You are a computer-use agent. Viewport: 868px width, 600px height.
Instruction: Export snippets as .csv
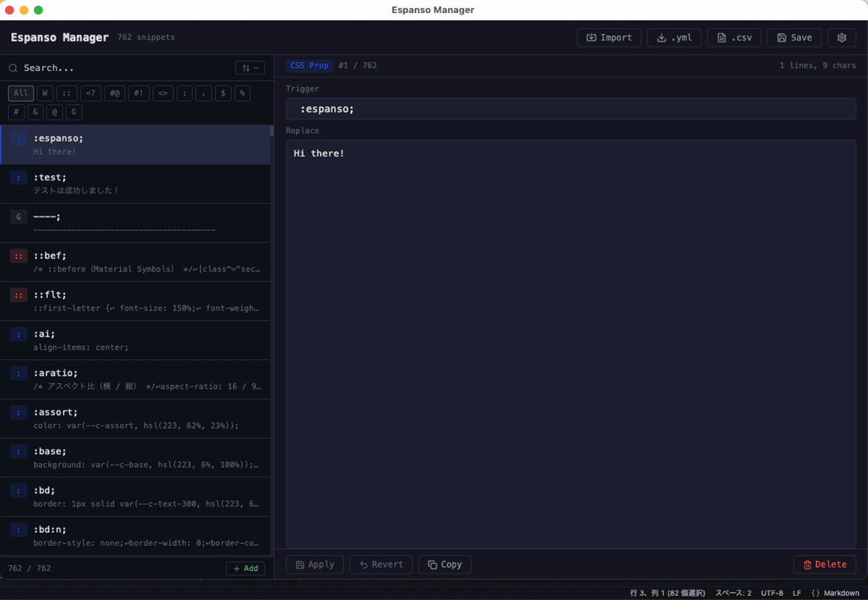coord(734,38)
